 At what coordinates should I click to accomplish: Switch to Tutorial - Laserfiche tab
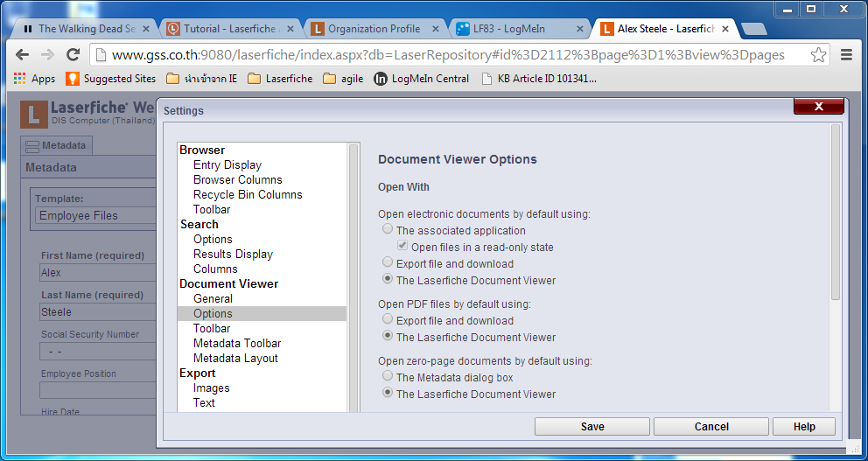coord(230,29)
